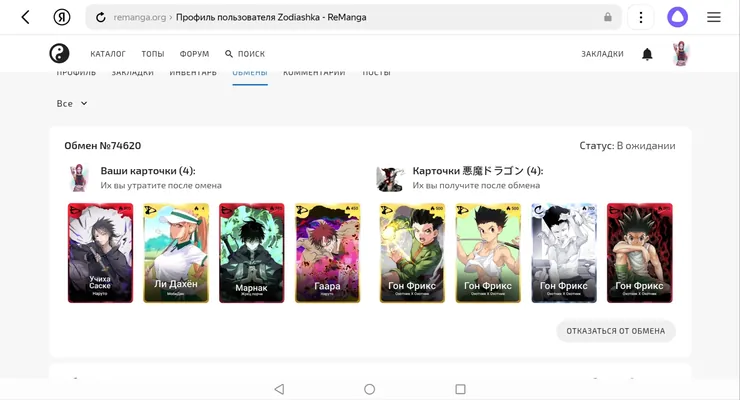740x400 pixels.
Task: Tap the Android home circle button
Action: pyautogui.click(x=370, y=389)
